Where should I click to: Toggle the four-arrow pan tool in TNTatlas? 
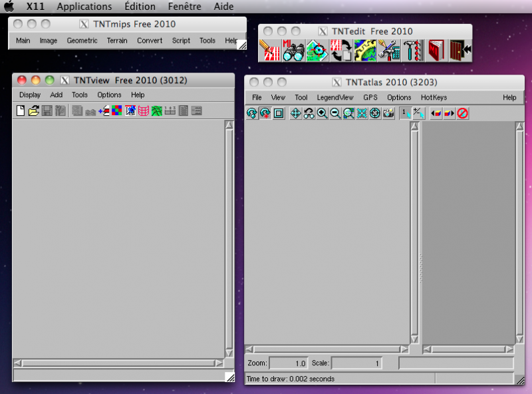296,114
